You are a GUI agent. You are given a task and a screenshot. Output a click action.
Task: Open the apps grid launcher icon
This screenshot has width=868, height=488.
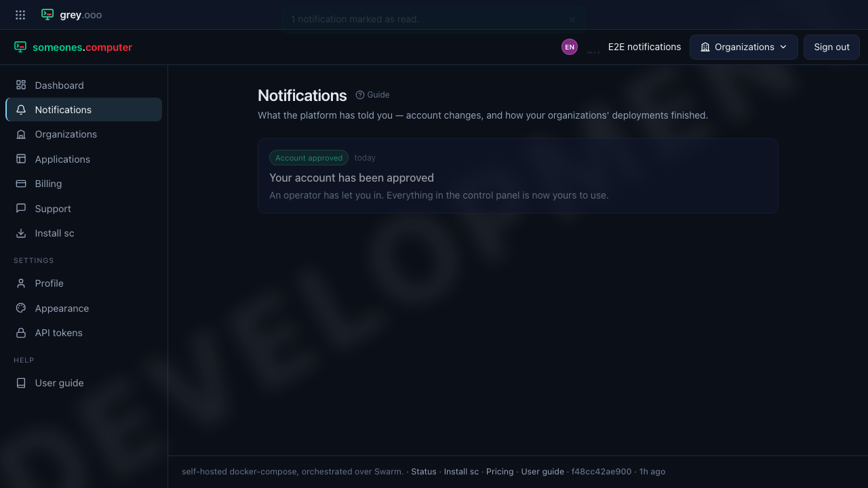coord(20,15)
